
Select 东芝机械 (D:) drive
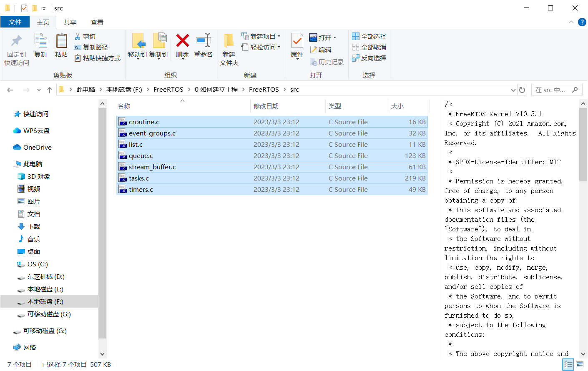(41, 277)
